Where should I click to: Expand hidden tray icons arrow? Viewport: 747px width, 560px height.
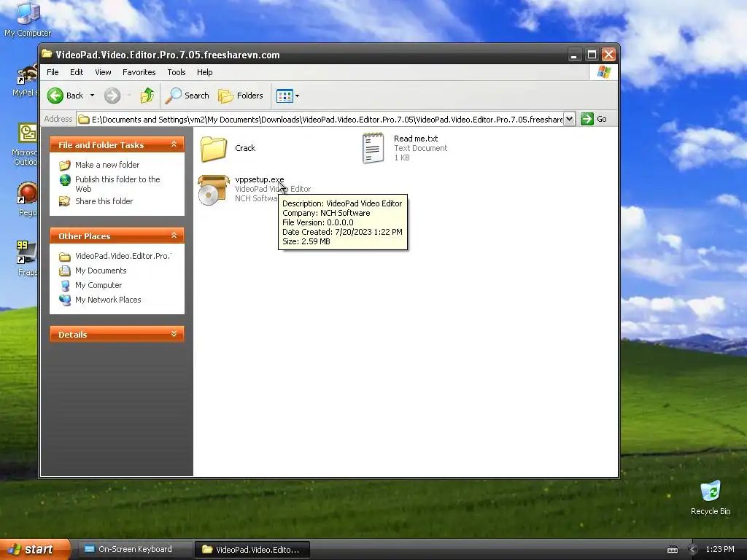693,550
